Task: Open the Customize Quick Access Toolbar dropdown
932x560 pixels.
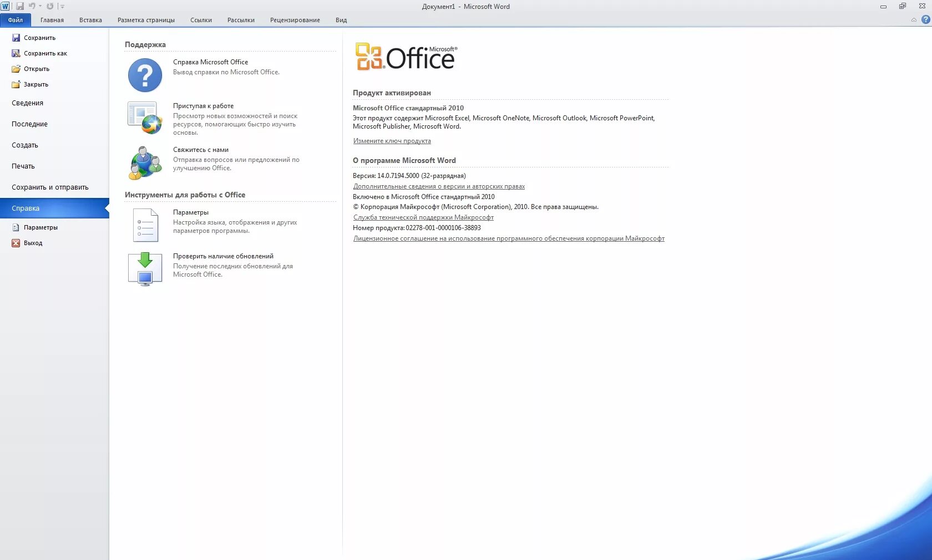Action: pyautogui.click(x=62, y=7)
